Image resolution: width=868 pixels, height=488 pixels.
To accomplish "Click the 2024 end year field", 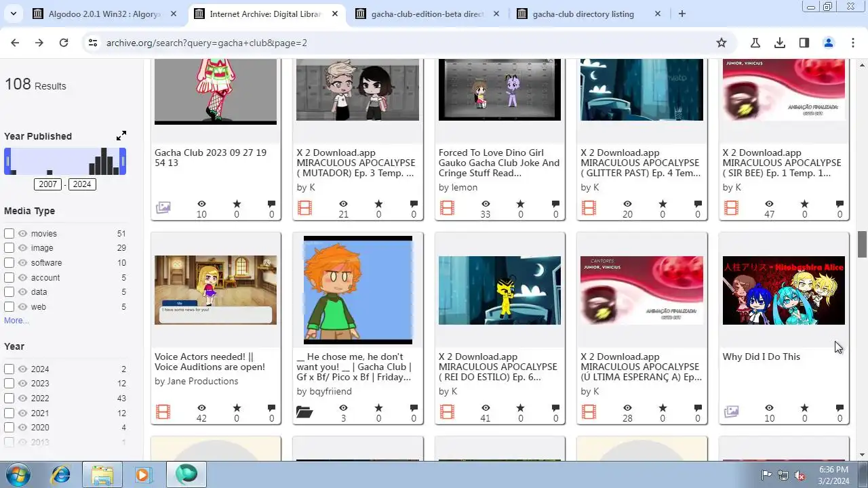I will tap(82, 184).
